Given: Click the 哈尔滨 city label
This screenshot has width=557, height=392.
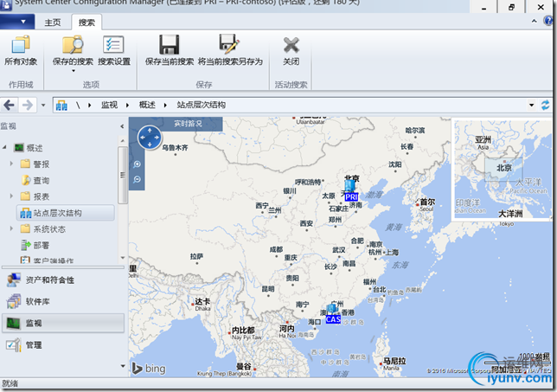Looking at the screenshot, I should 415,131.
